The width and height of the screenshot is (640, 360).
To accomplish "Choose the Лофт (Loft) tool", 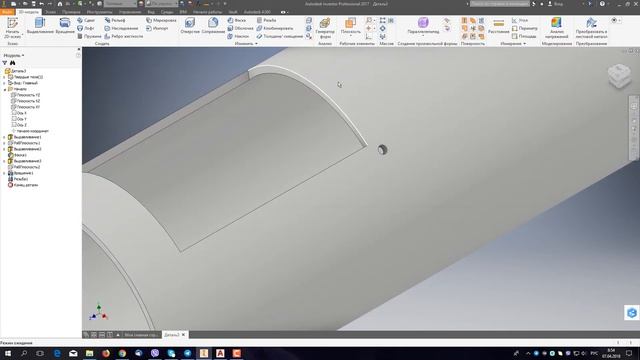I will point(86,28).
